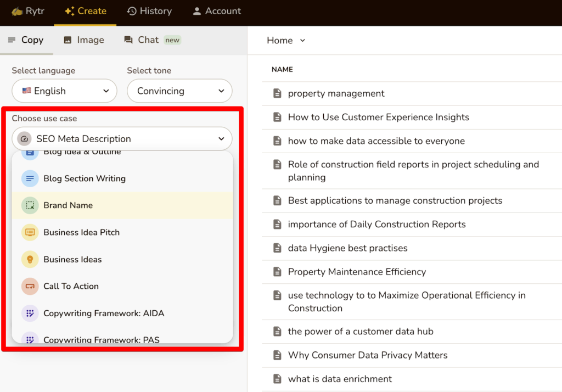Click document icon beside property management
The image size is (562, 392).
click(278, 93)
